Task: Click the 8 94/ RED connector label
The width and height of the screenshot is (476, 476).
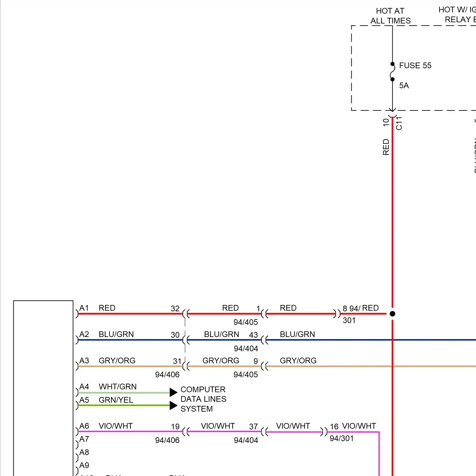Action: pyautogui.click(x=361, y=308)
